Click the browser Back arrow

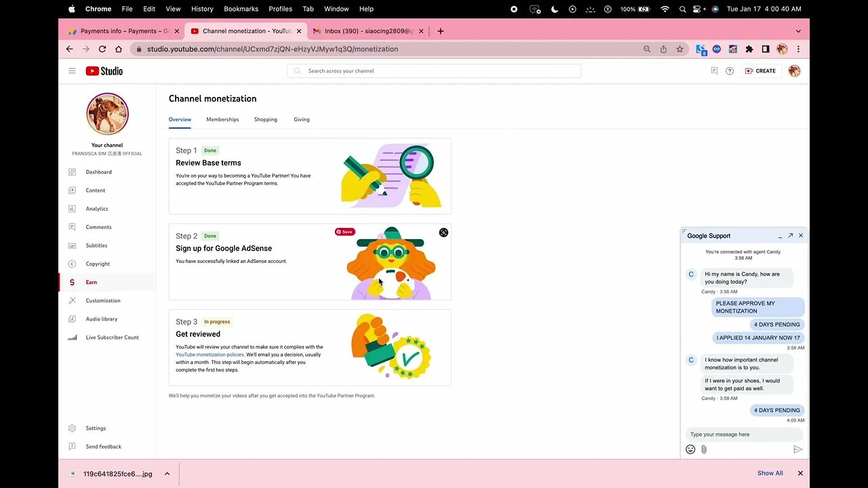click(x=69, y=49)
